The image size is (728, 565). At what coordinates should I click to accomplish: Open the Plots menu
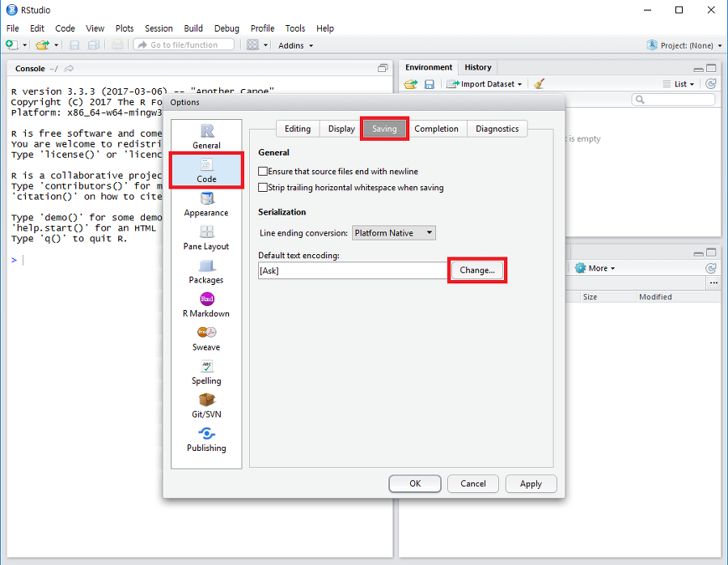click(125, 28)
